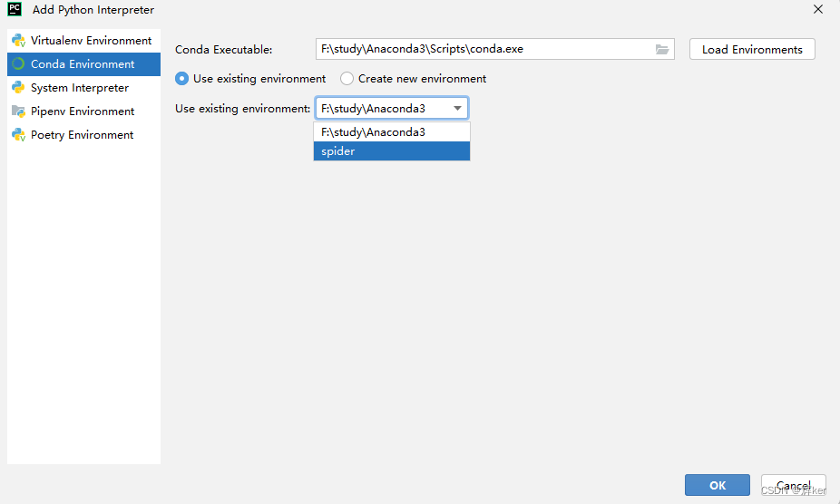This screenshot has height=504, width=840.
Task: Browse for conda executable via folder icon
Action: pos(662,49)
